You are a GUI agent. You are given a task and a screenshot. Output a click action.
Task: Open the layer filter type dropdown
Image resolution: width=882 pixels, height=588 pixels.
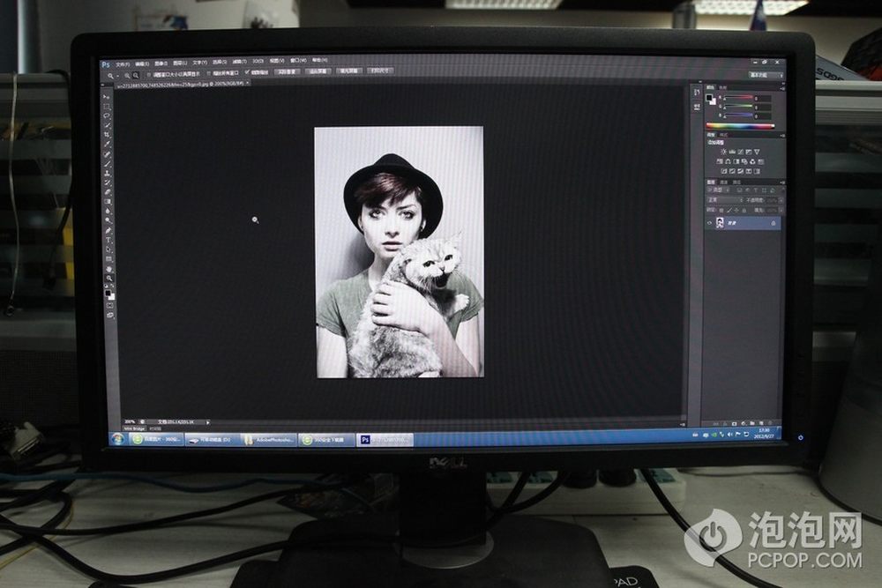point(719,190)
